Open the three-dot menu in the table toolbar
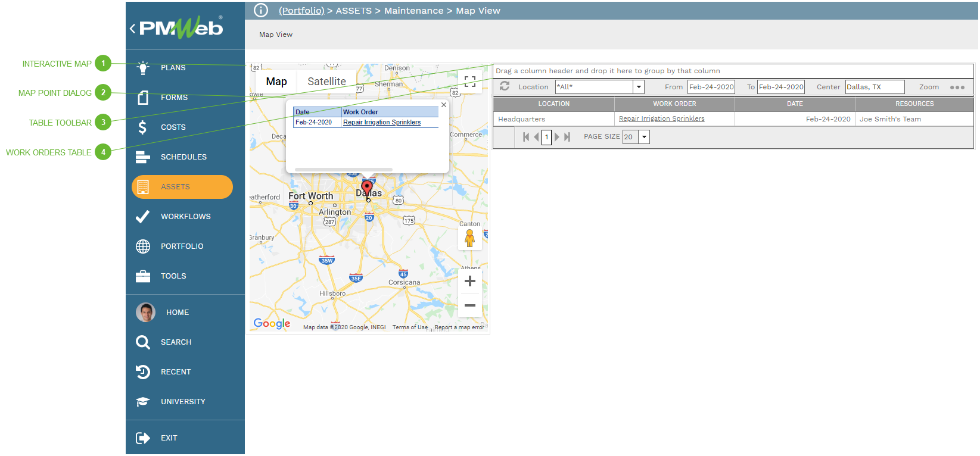Viewport: 980px width, 456px height. [957, 87]
